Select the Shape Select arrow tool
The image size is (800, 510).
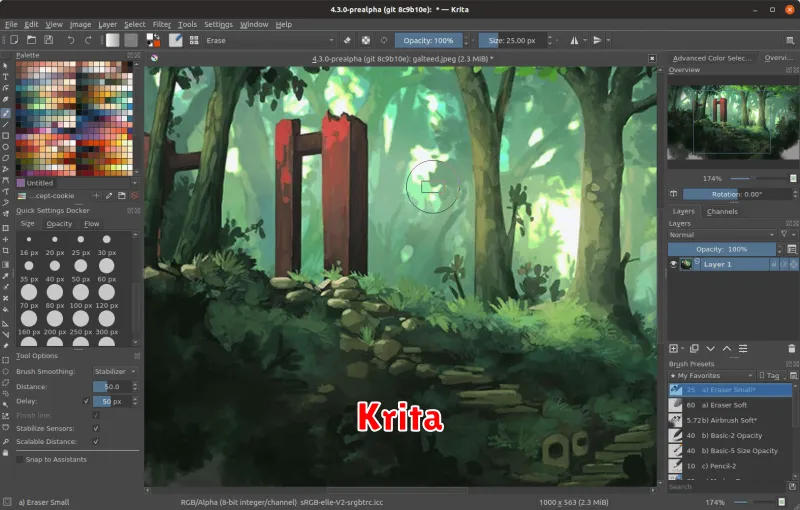[x=6, y=66]
